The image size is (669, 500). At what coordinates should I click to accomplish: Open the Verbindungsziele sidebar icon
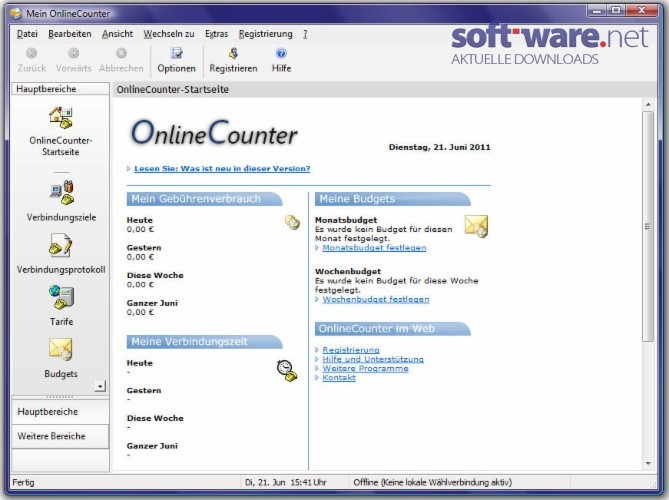tap(61, 192)
